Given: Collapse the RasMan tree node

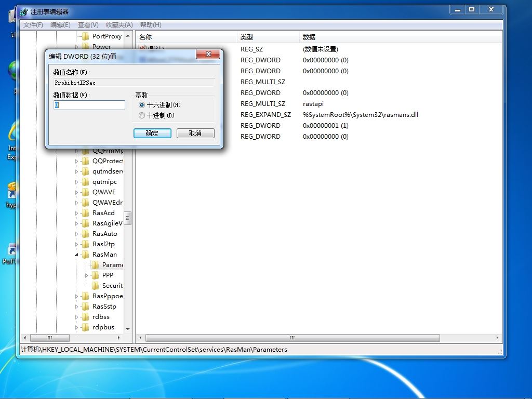Looking at the screenshot, I should (x=76, y=255).
